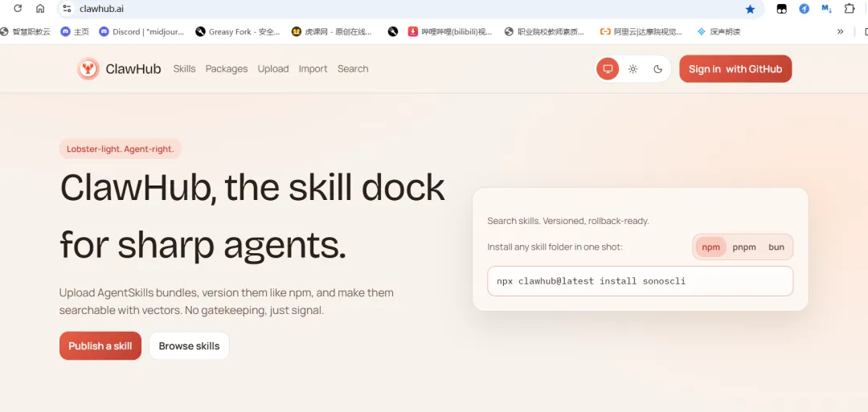This screenshot has width=868, height=412.
Task: Expand the bookmarks overflow chevron
Action: (x=841, y=31)
